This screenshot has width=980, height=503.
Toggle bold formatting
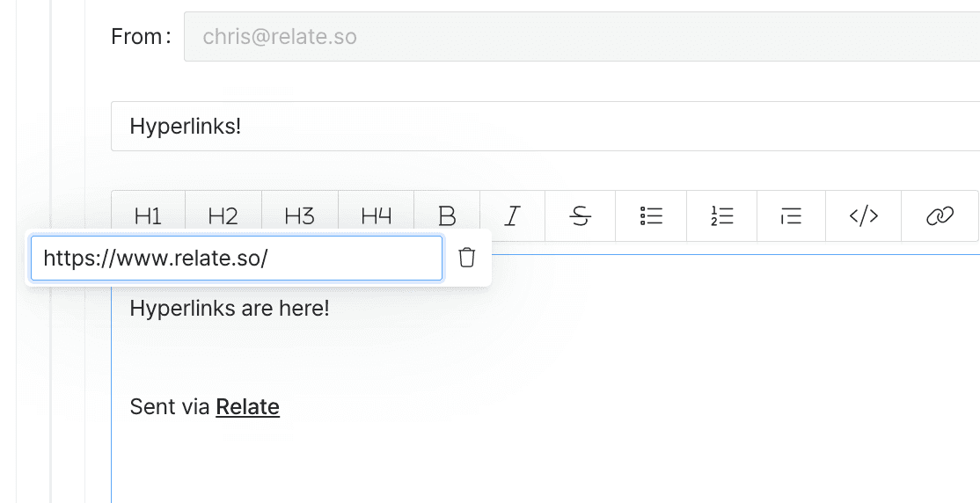[x=447, y=216]
